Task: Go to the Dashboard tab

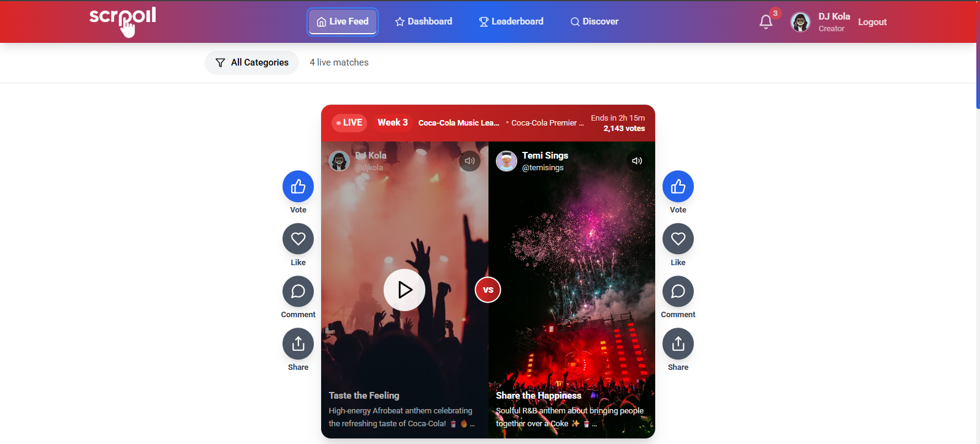Action: coord(424,21)
